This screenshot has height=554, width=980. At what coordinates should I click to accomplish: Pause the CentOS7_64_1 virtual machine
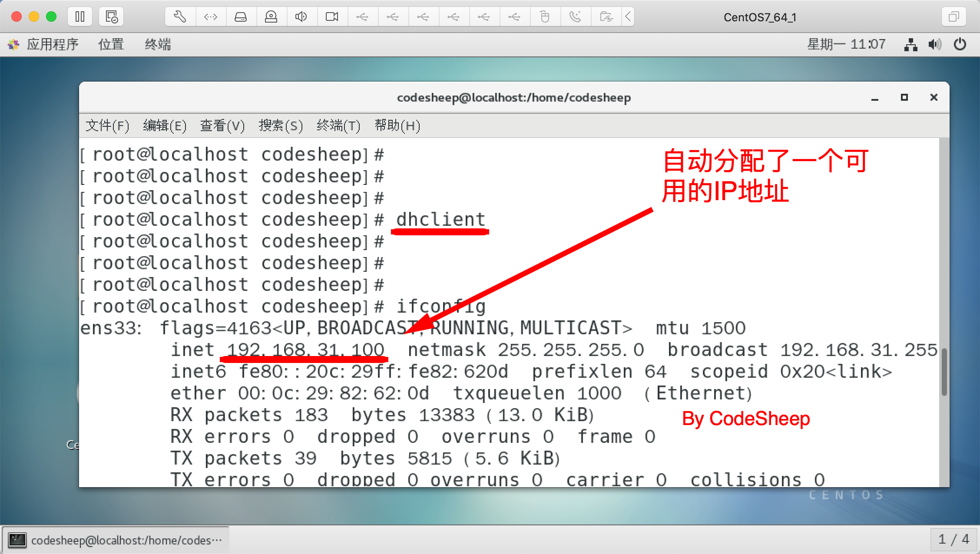(x=80, y=17)
